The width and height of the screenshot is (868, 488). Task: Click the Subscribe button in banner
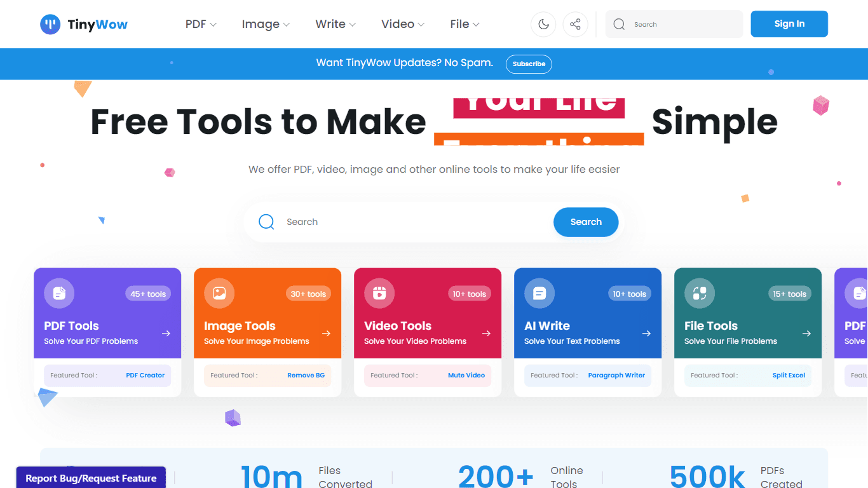coord(529,64)
